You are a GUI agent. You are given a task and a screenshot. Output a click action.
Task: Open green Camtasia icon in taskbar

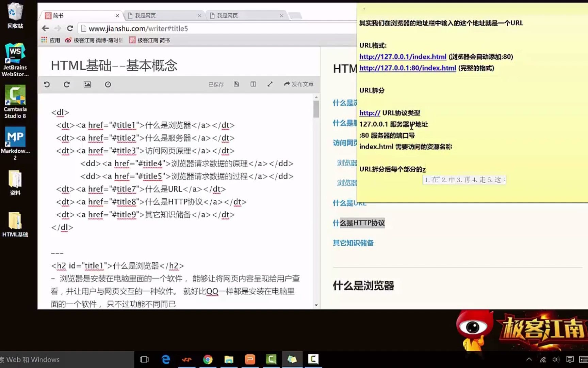click(x=271, y=359)
